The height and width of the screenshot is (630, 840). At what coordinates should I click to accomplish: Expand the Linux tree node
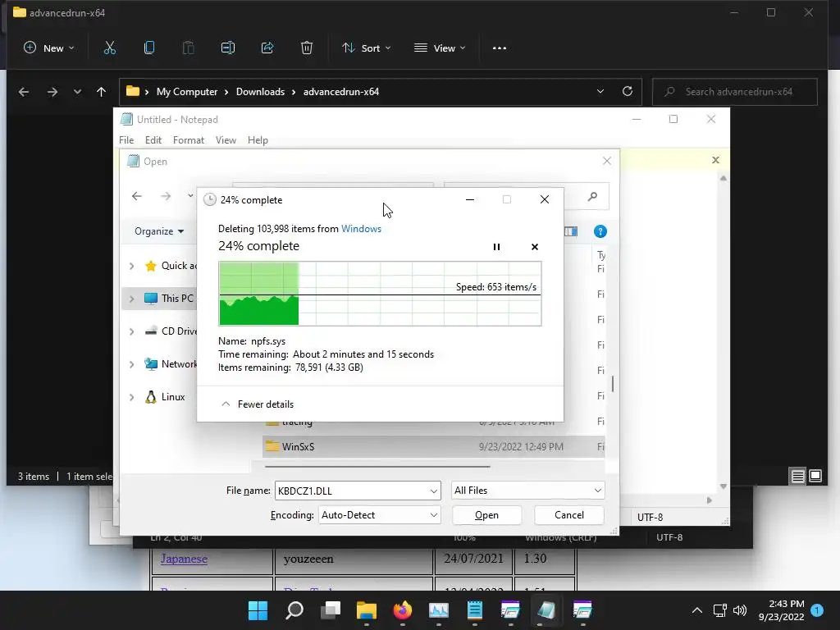coord(132,397)
